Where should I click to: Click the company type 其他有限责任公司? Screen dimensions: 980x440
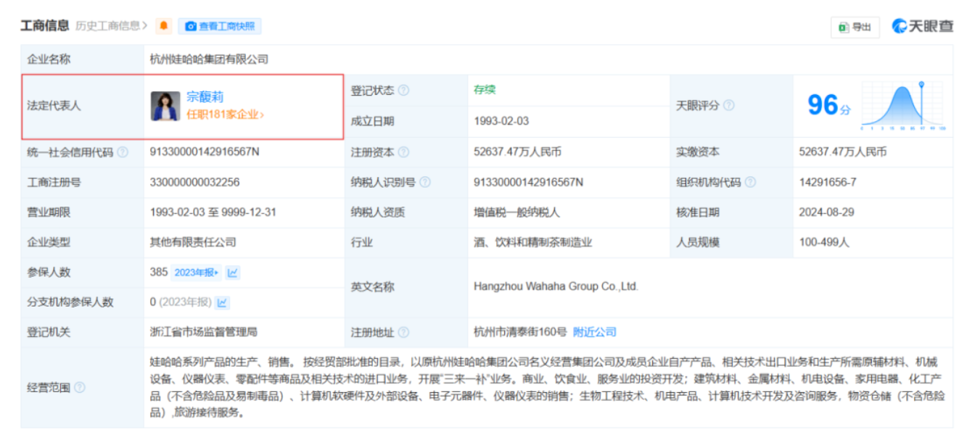(x=193, y=242)
